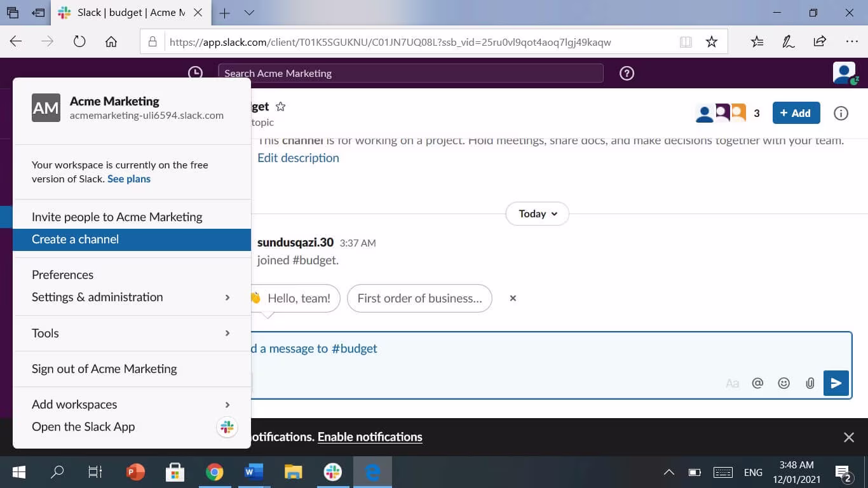
Task: Focus the Search Acme Marketing field
Action: coord(410,73)
